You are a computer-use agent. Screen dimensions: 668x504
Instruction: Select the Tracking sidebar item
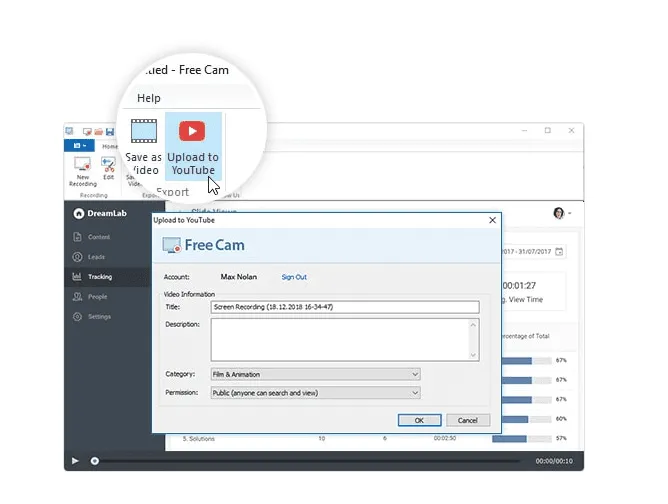[108, 277]
